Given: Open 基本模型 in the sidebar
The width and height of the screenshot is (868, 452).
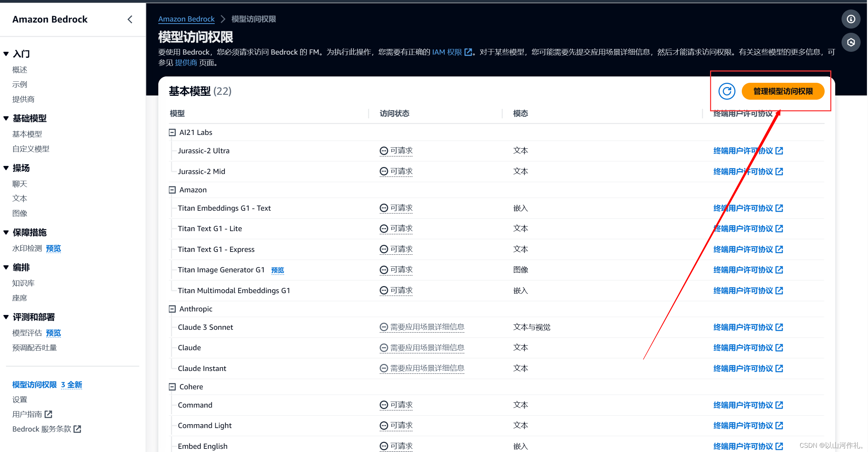Looking at the screenshot, I should (x=27, y=134).
